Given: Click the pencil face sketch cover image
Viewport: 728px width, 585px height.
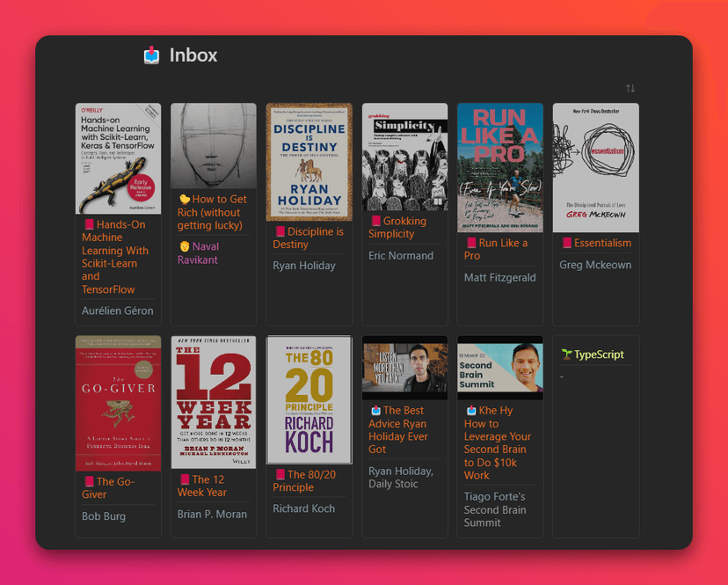Looking at the screenshot, I should (x=214, y=146).
